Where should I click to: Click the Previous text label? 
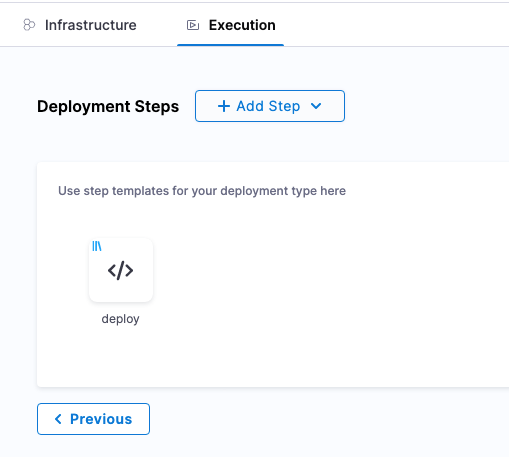pyautogui.click(x=101, y=419)
